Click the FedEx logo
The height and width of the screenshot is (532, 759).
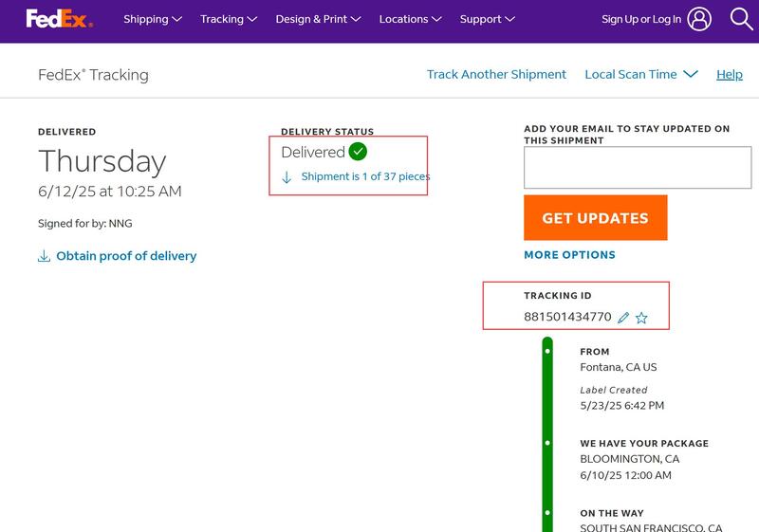click(59, 19)
